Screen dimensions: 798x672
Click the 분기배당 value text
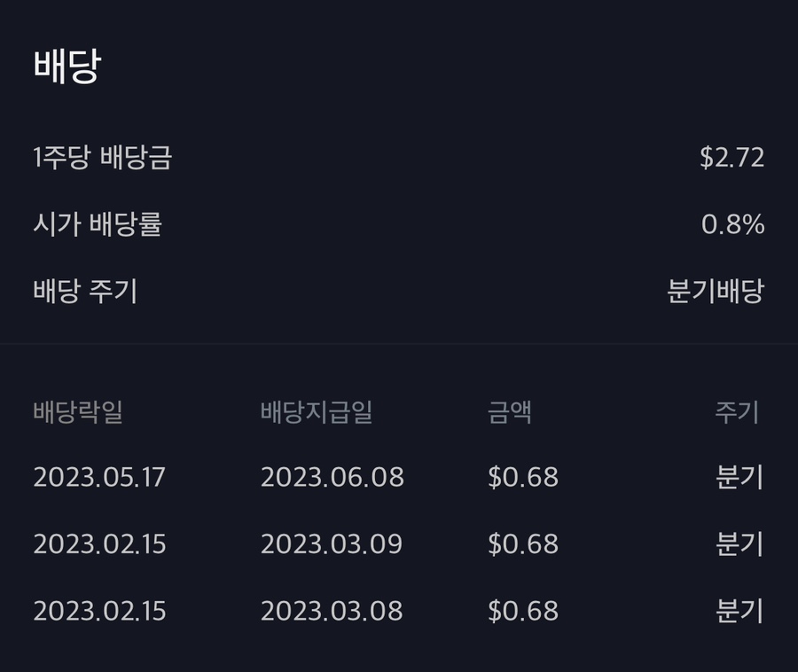click(715, 291)
